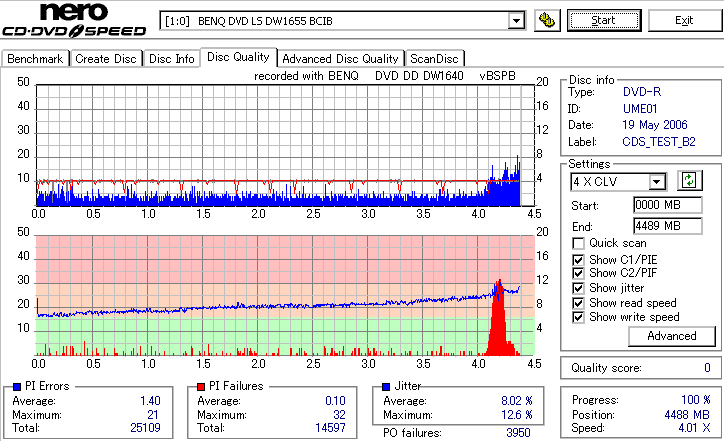Click the Nero CD-DVD Speed logo
Viewport: 724px width, 441px height.
(x=74, y=20)
